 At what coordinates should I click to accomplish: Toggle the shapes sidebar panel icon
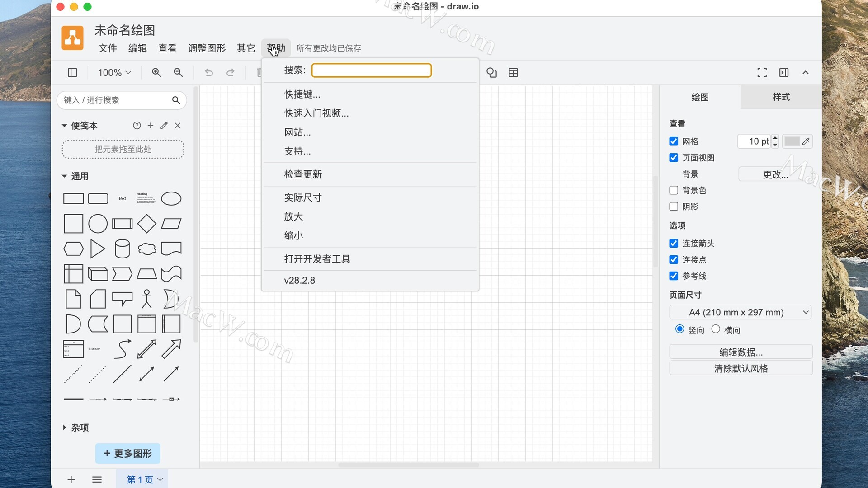click(x=72, y=72)
